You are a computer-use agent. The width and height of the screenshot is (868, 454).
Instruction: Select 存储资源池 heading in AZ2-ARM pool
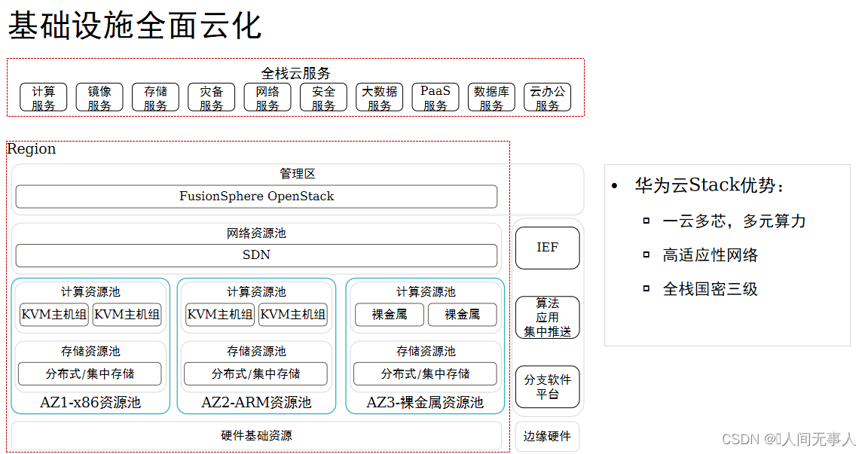coord(256,351)
